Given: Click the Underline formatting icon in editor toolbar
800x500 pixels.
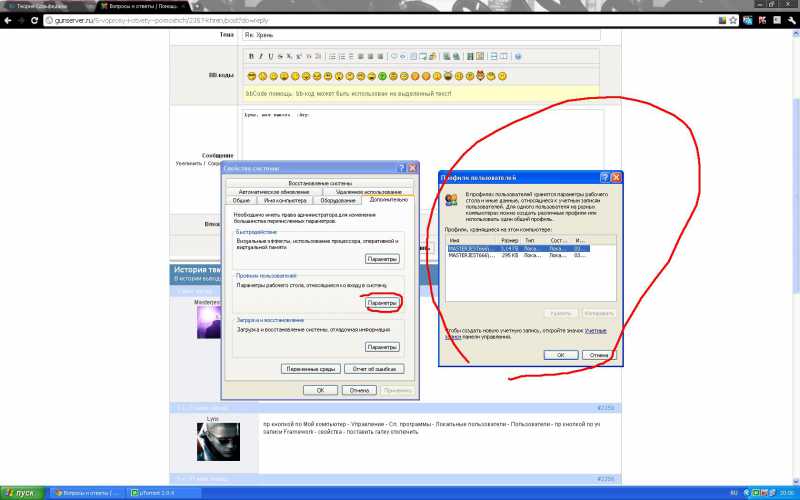Looking at the screenshot, I should tap(270, 56).
